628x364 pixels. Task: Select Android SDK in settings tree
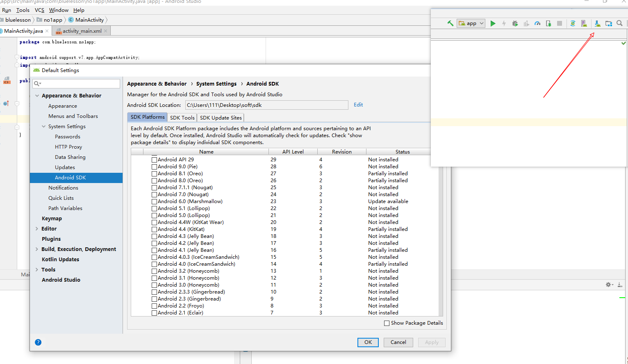tap(76, 178)
